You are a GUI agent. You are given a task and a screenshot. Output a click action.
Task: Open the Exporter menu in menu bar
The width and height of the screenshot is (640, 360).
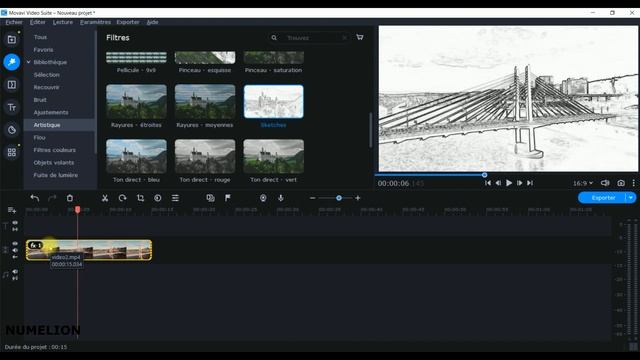(x=128, y=22)
